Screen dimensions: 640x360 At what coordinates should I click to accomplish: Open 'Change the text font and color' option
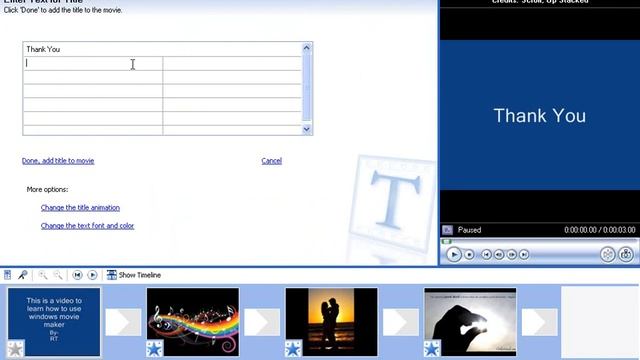click(87, 226)
